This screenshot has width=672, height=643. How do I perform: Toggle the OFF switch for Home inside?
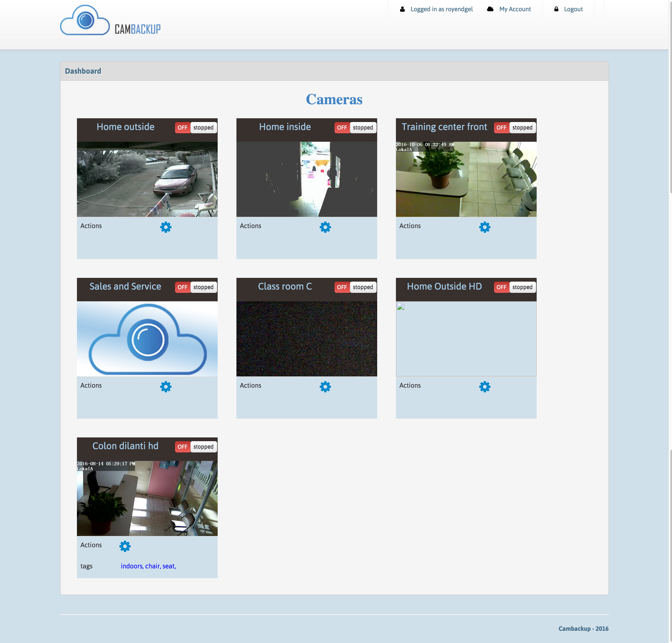click(342, 127)
